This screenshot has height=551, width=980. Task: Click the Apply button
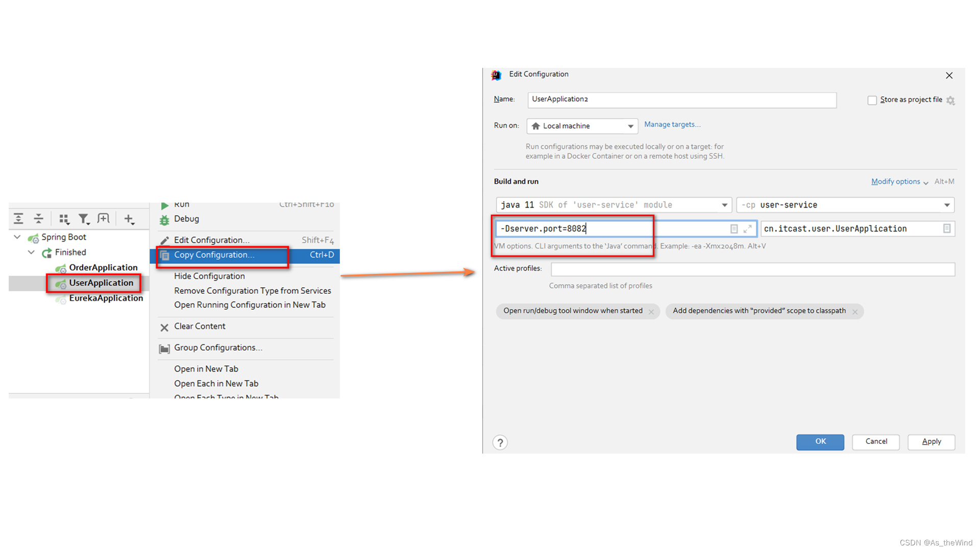932,442
